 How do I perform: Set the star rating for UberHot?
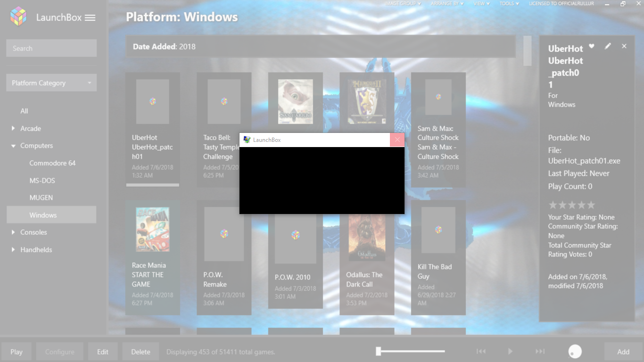571,205
